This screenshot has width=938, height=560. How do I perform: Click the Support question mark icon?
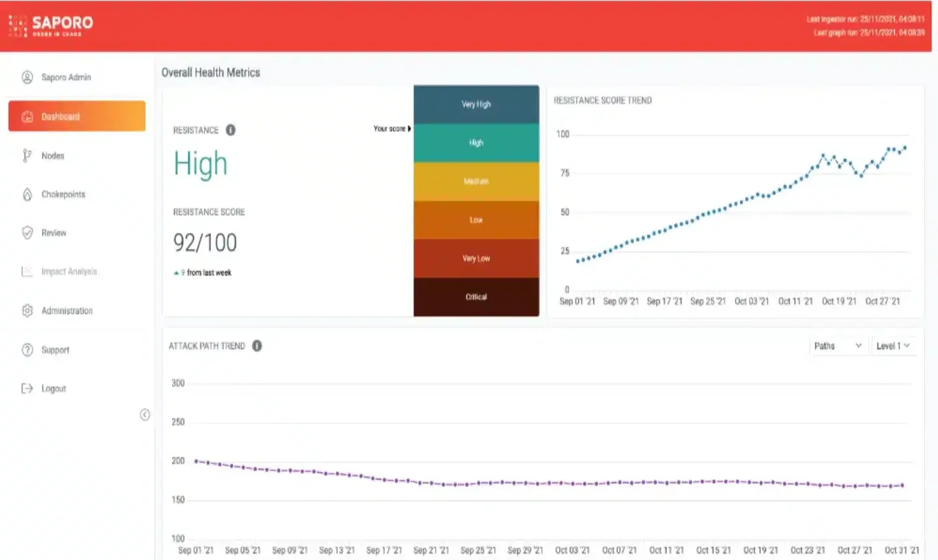[27, 350]
